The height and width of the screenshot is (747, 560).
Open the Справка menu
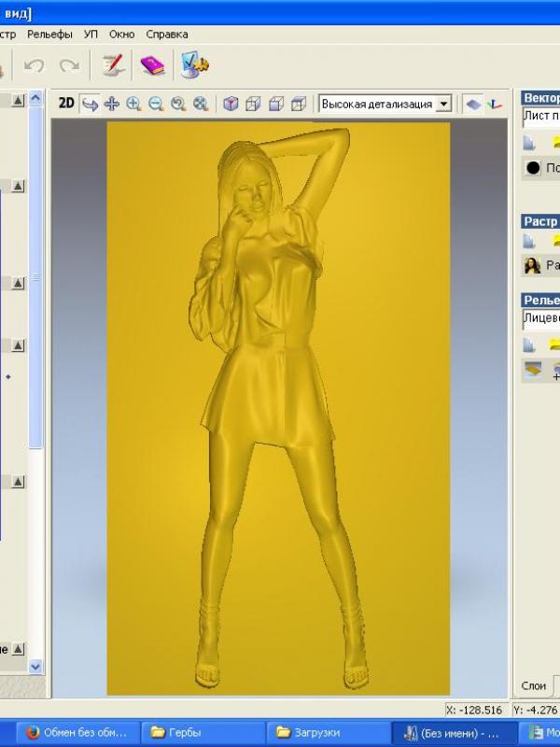167,35
